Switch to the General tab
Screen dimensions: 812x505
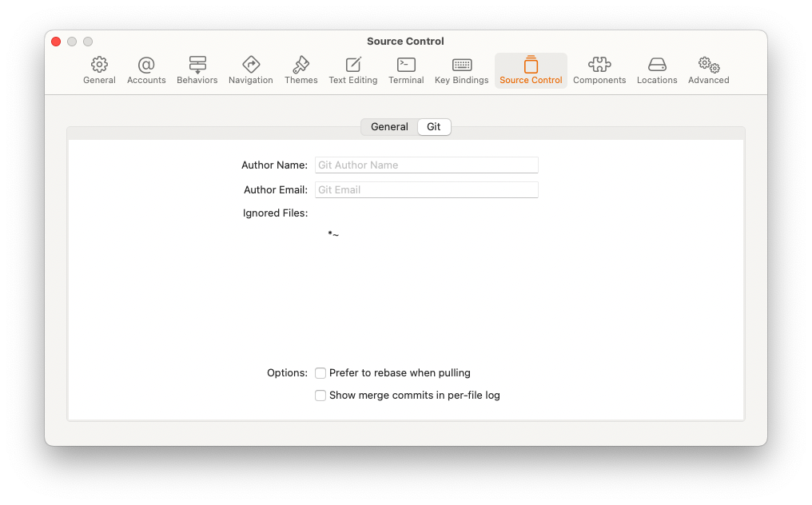[389, 126]
